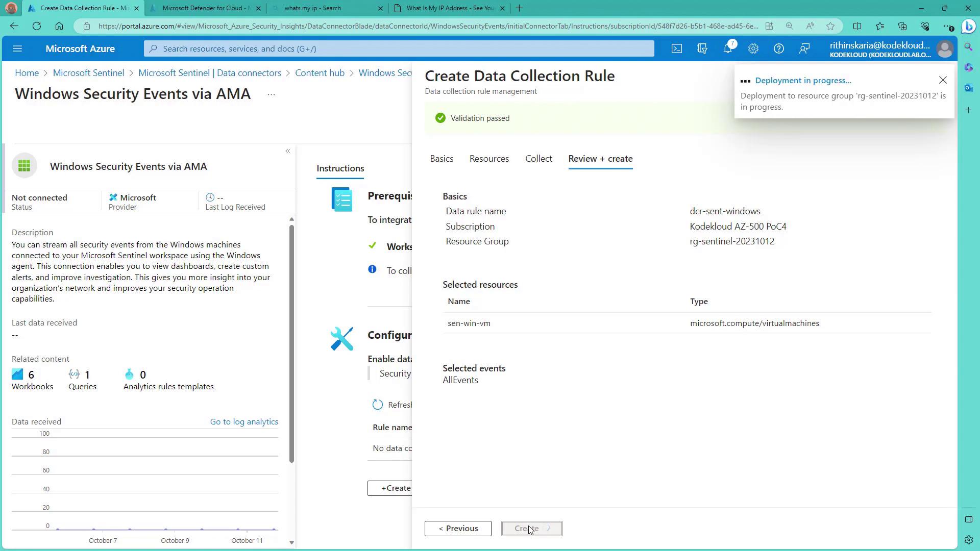Collapse the connector details pane chevron
This screenshot has width=980, height=551.
(x=288, y=151)
